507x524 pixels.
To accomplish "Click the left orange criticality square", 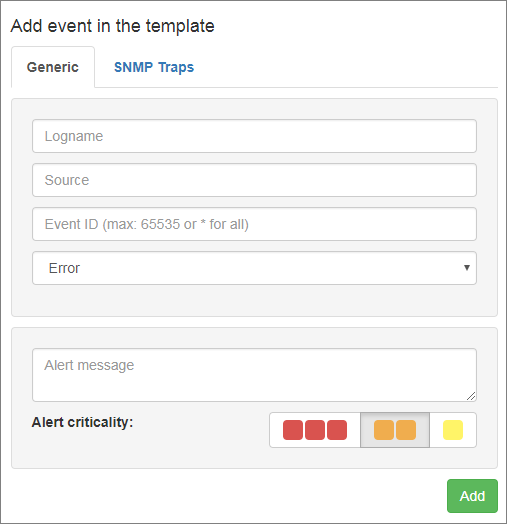I will (384, 430).
